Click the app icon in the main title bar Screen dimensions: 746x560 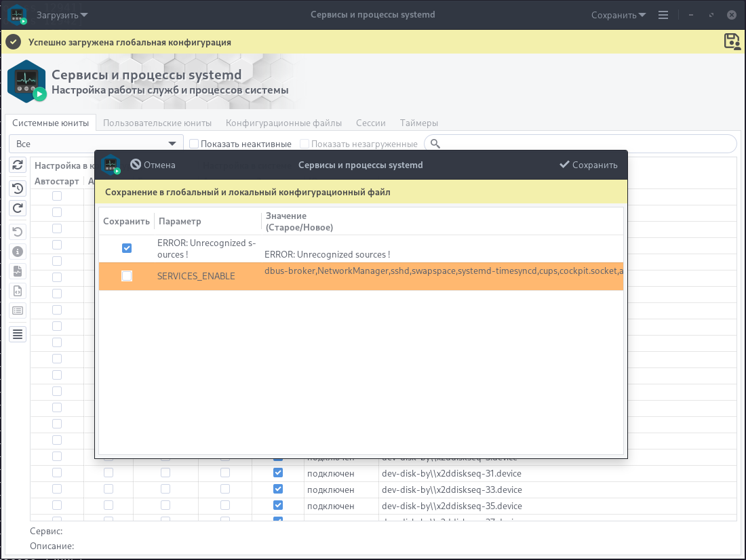18,15
